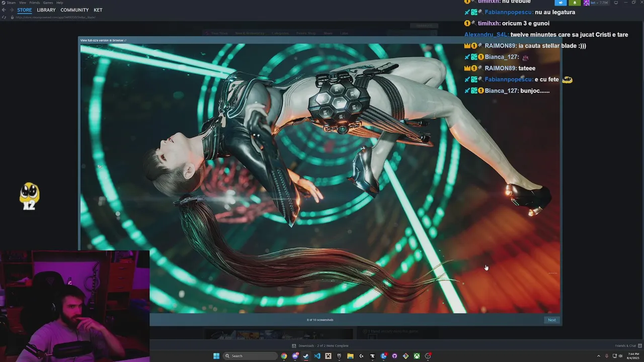Open the Steam menu in the menu bar
Viewport: 644px width, 362px height.
(11, 3)
